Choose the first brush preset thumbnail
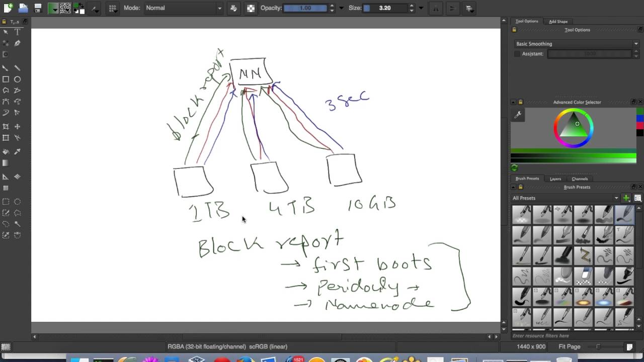The image size is (644, 362). click(522, 215)
